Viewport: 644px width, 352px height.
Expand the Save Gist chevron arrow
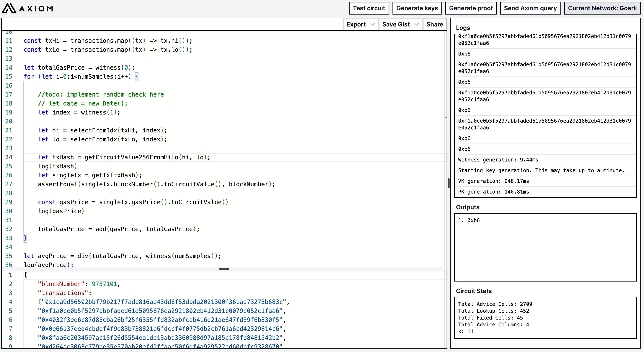[416, 25]
